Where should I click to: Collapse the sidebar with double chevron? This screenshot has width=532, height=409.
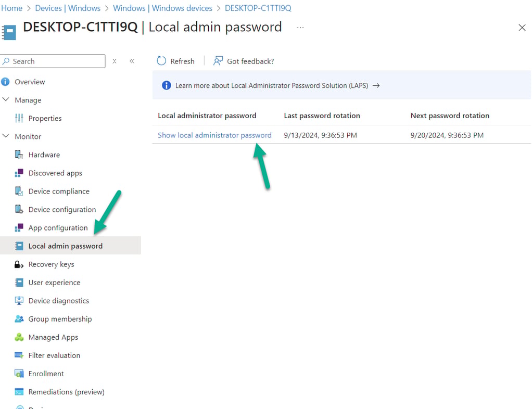coord(132,61)
